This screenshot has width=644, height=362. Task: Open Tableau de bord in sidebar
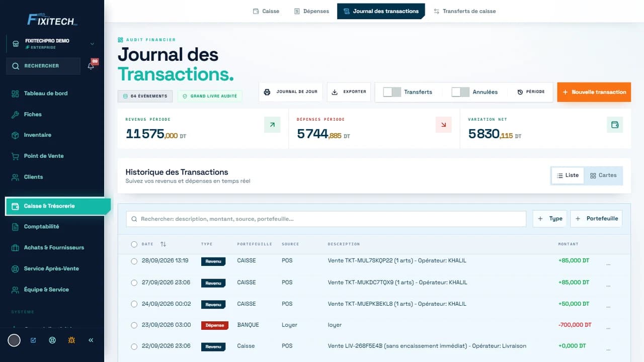[45, 94]
